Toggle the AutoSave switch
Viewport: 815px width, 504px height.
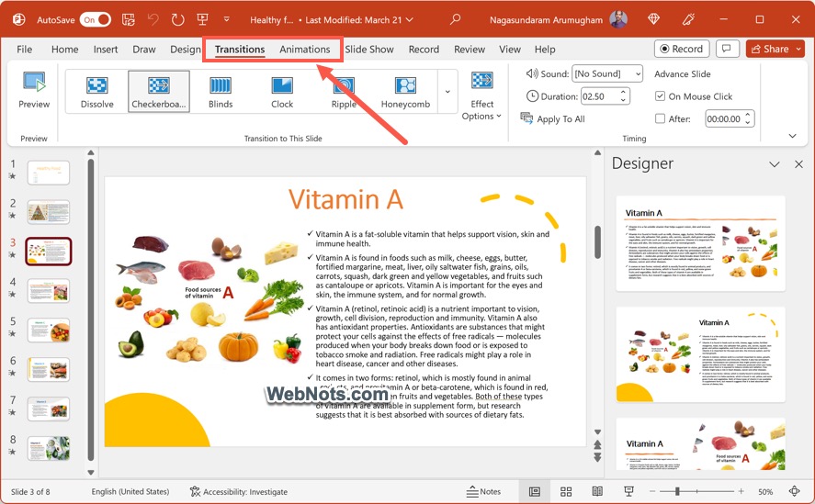[96, 20]
